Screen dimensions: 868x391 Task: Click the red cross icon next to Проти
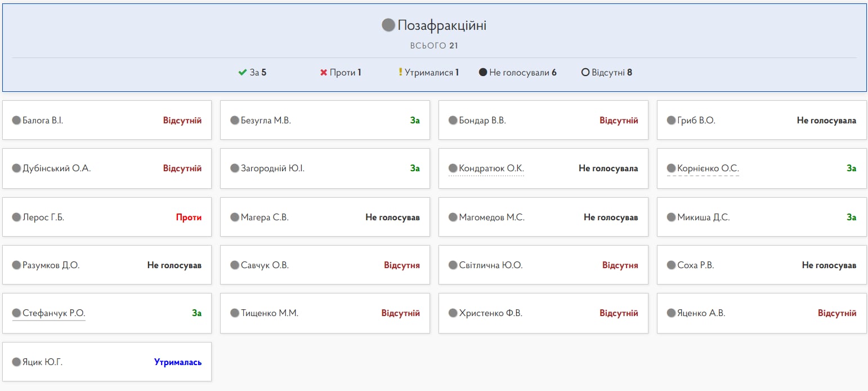(x=324, y=73)
